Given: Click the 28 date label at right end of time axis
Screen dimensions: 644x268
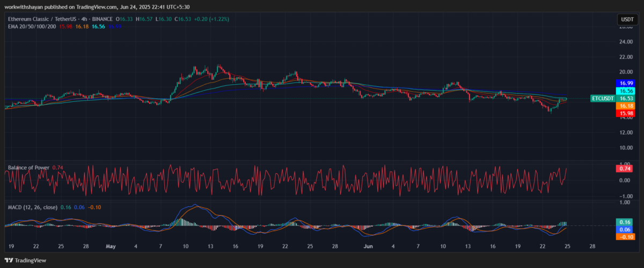Looking at the screenshot, I should [x=592, y=247].
